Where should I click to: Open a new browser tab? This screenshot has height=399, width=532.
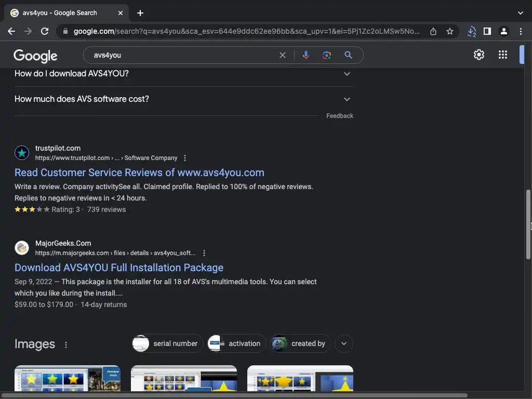coord(140,13)
